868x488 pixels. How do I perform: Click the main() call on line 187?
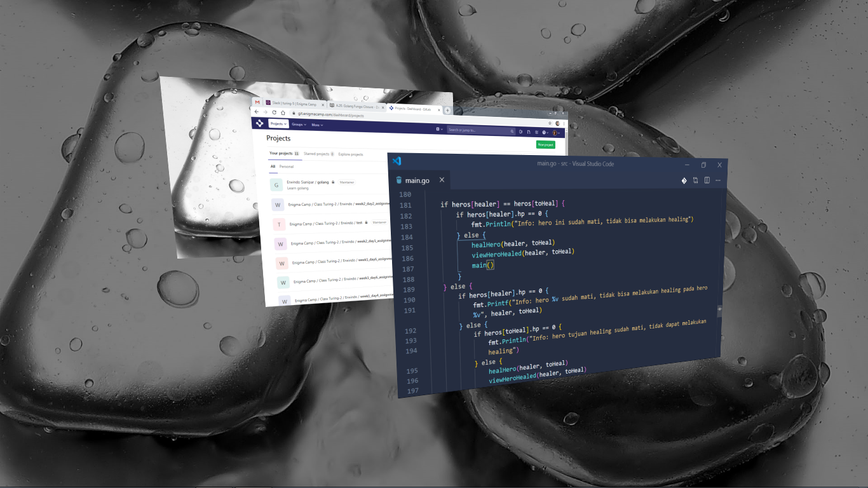(483, 264)
